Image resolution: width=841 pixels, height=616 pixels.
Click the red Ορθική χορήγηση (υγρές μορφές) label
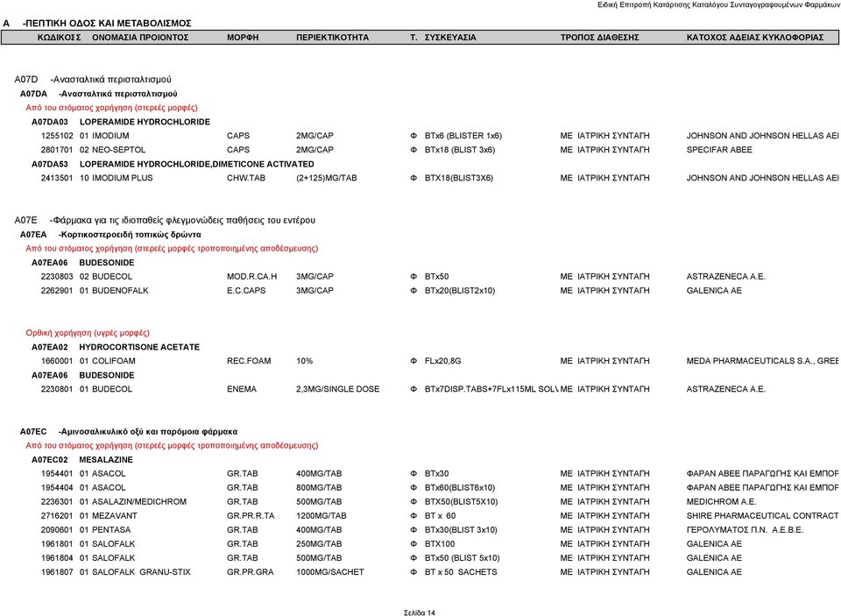tap(88, 333)
